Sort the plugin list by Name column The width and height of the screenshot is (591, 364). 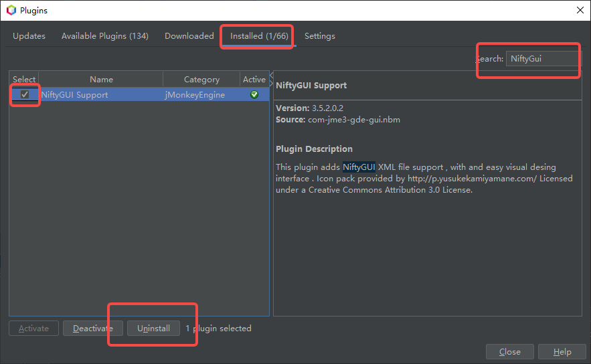point(101,79)
